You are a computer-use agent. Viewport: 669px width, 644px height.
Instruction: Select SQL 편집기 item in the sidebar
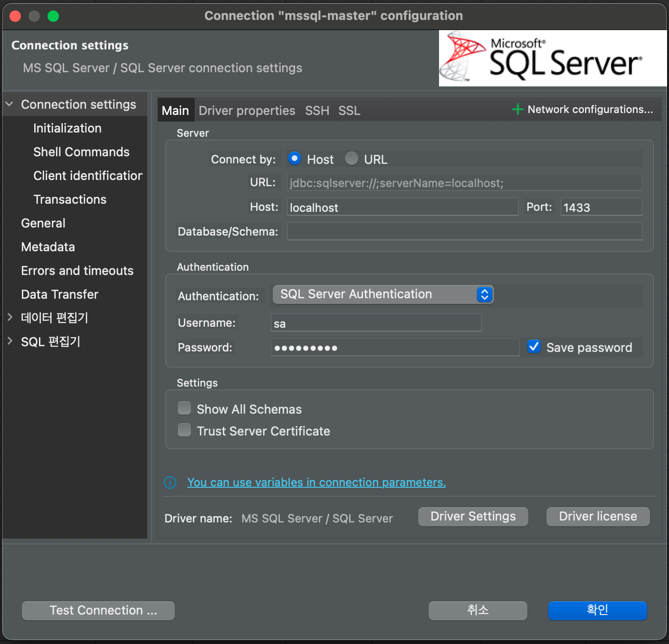51,341
